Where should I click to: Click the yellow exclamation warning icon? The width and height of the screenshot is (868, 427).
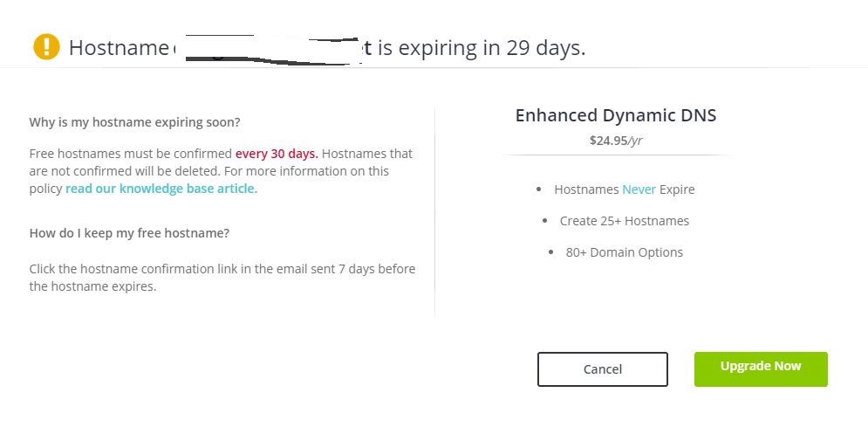pyautogui.click(x=46, y=46)
